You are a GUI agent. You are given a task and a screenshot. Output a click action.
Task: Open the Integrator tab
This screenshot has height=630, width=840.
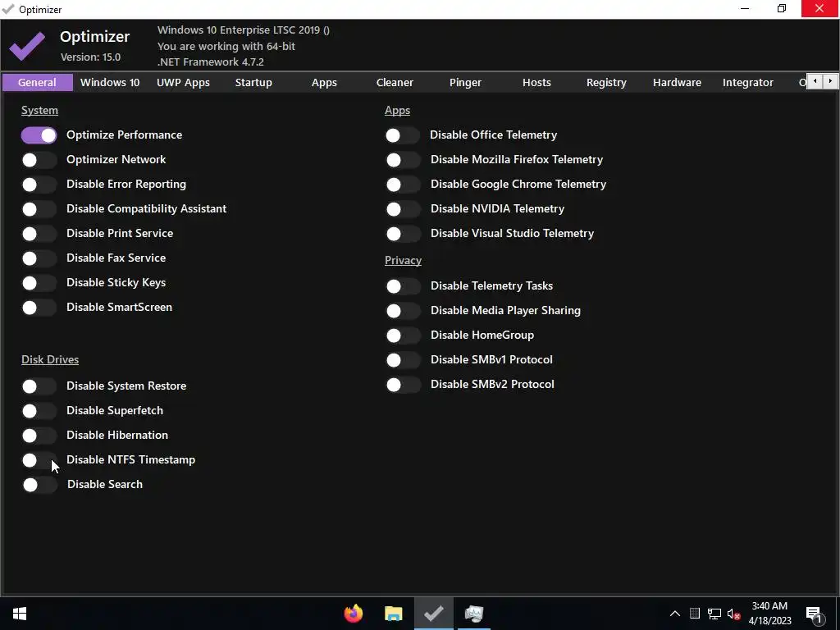[748, 83]
